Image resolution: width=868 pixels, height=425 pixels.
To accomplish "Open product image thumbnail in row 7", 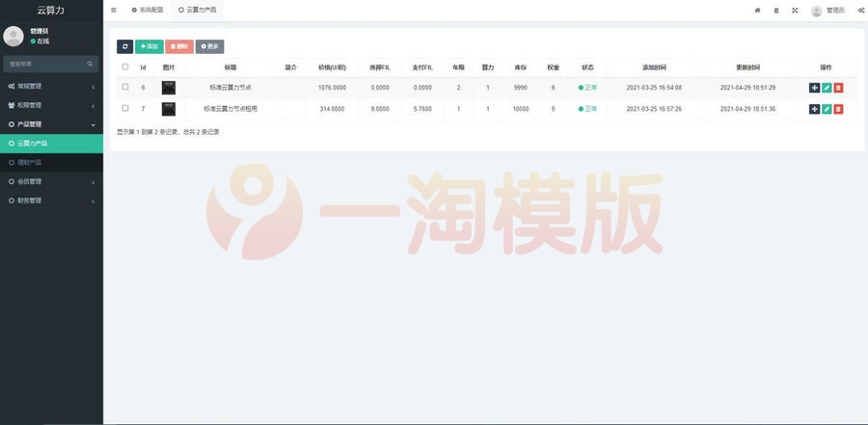I will tap(168, 109).
